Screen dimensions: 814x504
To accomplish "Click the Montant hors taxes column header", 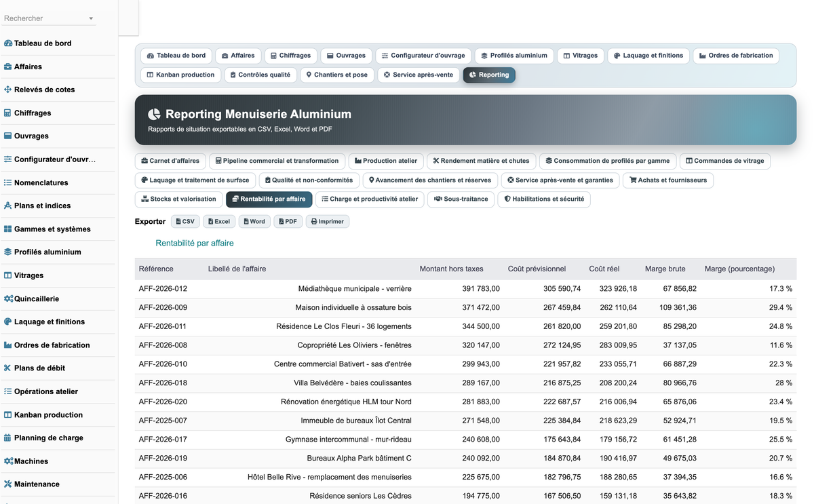I will pos(452,269).
